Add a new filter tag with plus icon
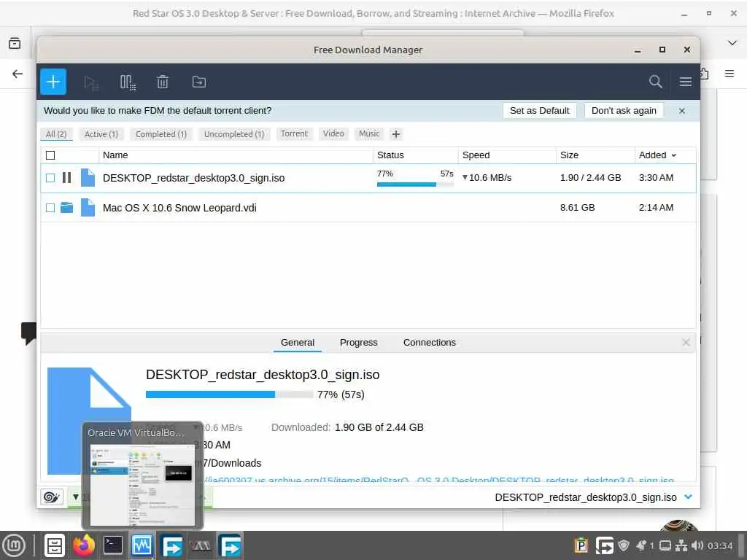 (x=396, y=134)
